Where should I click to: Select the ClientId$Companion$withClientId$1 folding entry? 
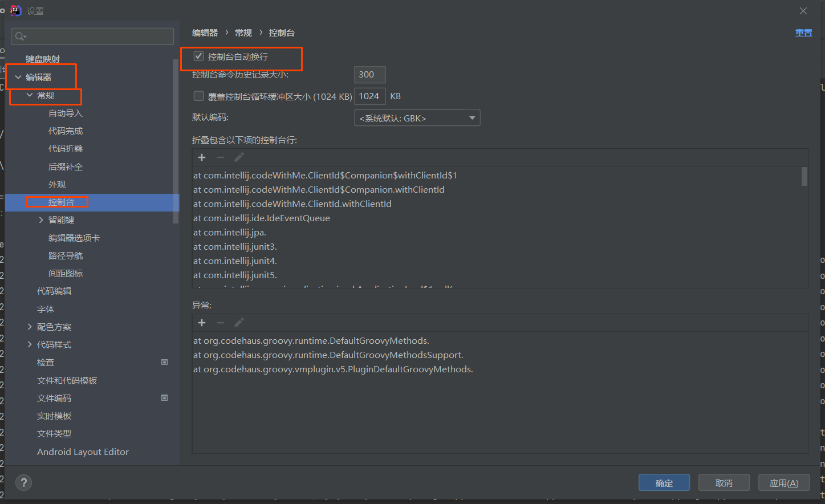point(325,175)
